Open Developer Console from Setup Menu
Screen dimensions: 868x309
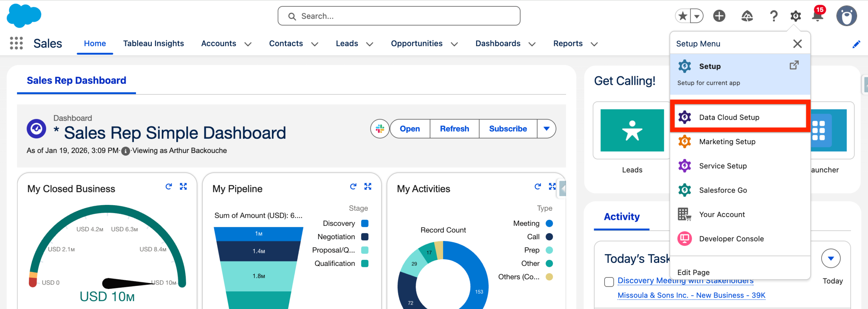[740, 239]
